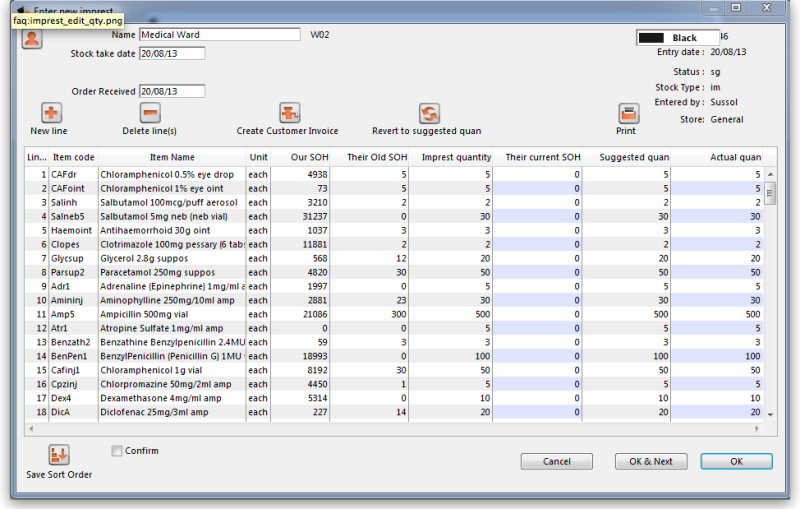
Task: Click the Item code column header
Action: [x=73, y=157]
